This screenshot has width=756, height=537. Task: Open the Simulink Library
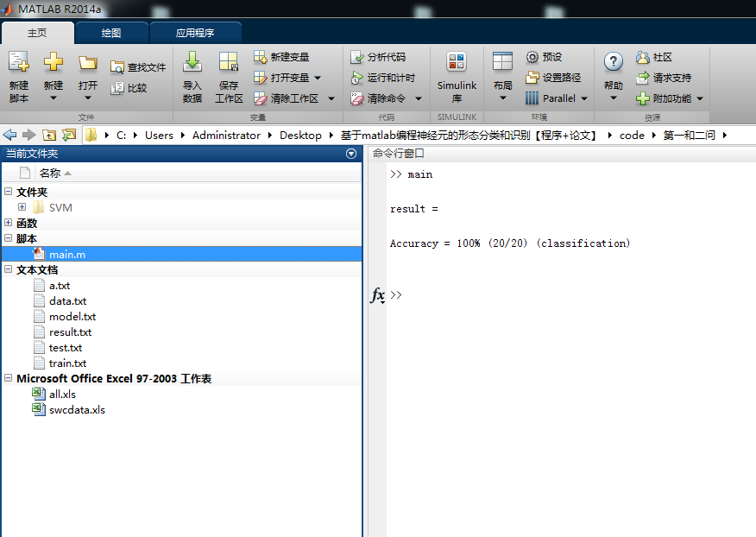tap(457, 77)
